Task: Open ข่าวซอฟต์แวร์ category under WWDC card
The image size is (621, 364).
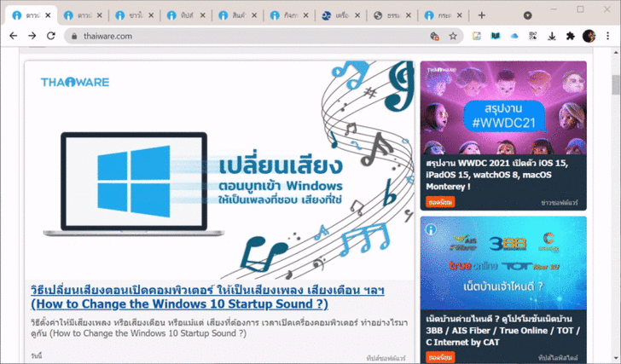Action: click(x=560, y=203)
